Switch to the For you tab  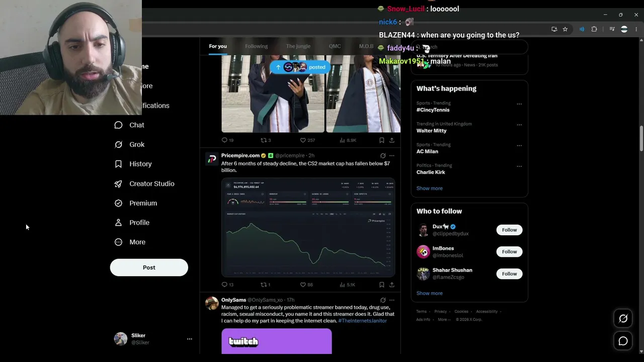218,46
